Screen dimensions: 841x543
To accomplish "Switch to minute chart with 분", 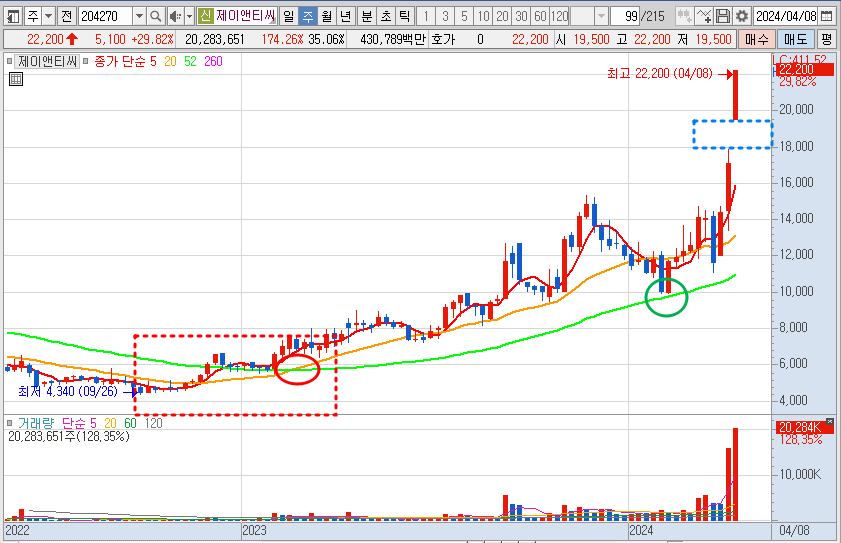I will click(x=367, y=16).
